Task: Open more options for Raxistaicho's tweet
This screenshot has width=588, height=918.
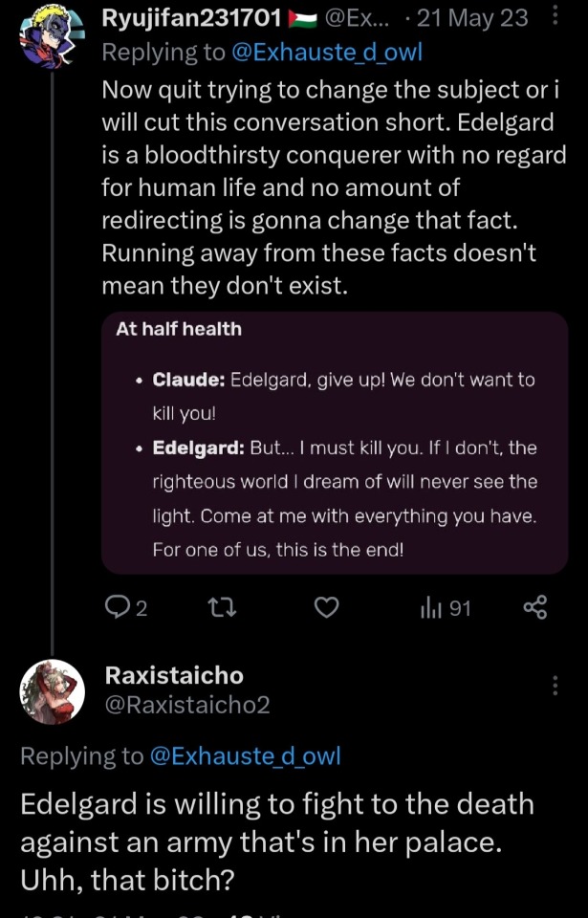Action: pos(555,685)
